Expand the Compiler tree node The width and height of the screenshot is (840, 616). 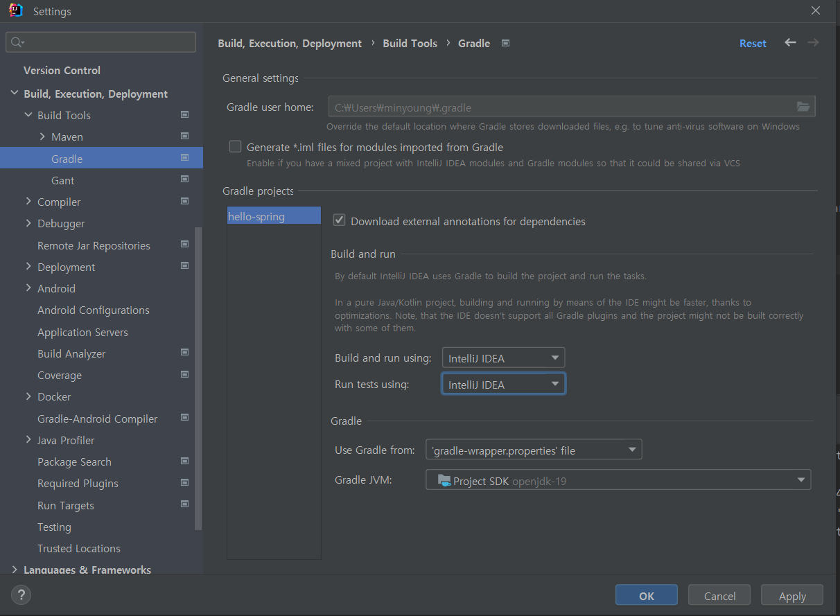28,202
